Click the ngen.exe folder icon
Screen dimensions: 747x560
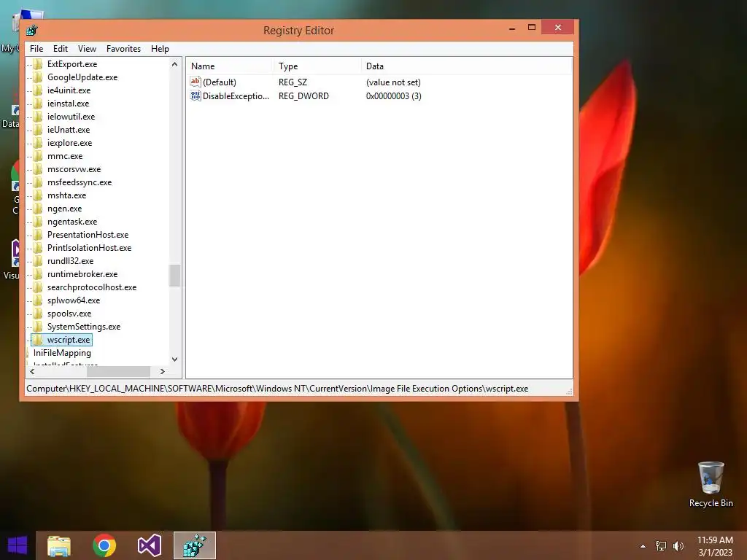coord(38,209)
